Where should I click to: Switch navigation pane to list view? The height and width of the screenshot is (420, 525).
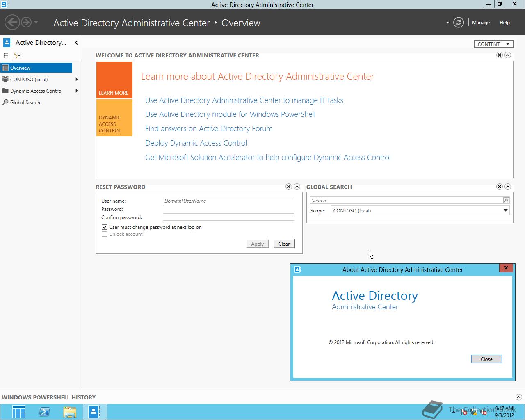click(x=6, y=55)
